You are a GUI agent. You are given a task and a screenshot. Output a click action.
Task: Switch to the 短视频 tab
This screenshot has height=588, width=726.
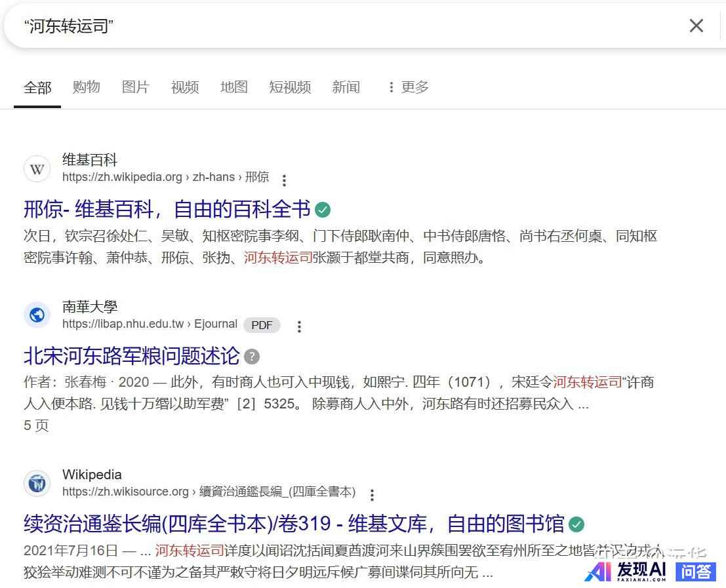[x=290, y=87]
